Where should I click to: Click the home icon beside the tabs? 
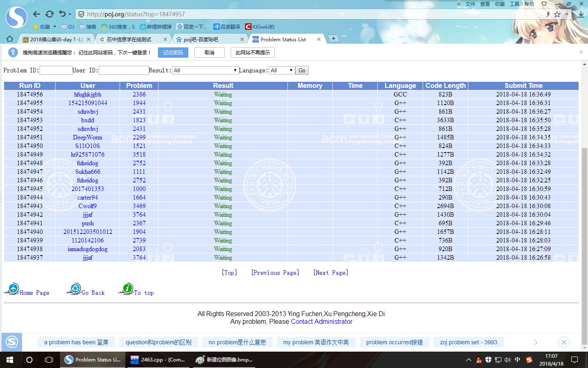pyautogui.click(x=10, y=39)
